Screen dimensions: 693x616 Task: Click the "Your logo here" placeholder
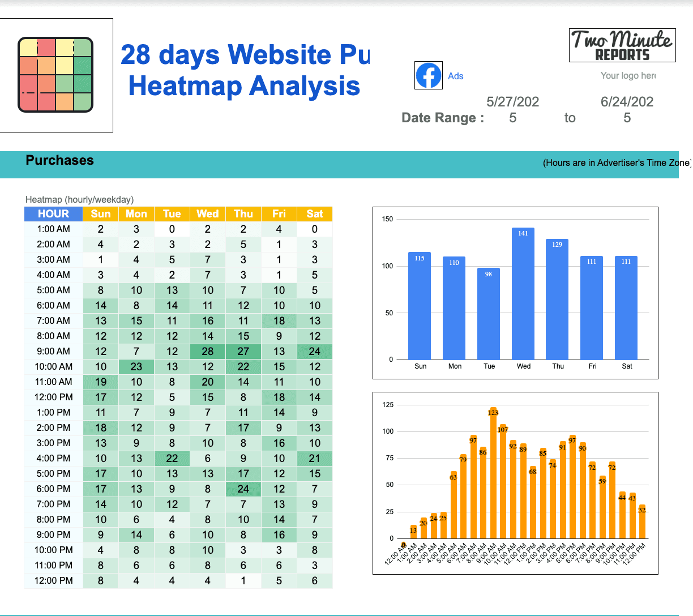[627, 75]
